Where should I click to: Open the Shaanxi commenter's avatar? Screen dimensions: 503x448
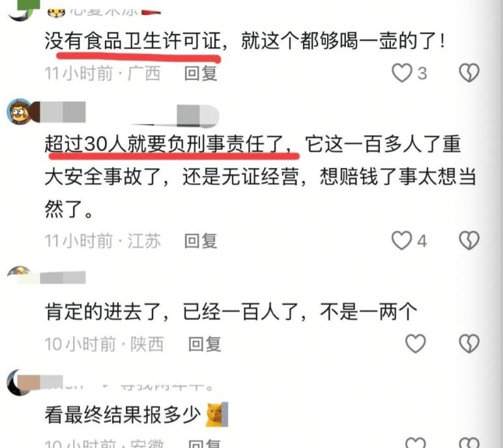(20, 273)
